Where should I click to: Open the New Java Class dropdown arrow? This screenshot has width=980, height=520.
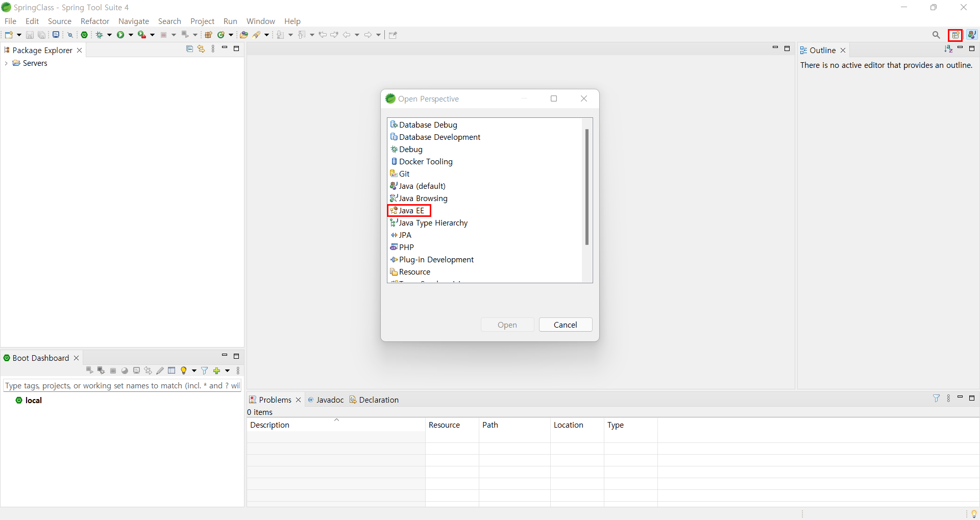231,35
